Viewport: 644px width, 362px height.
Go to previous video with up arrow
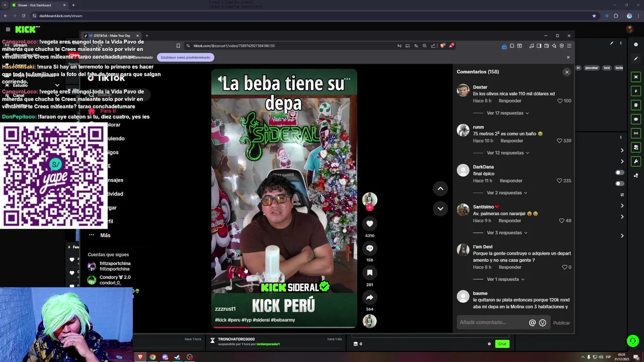(440, 189)
